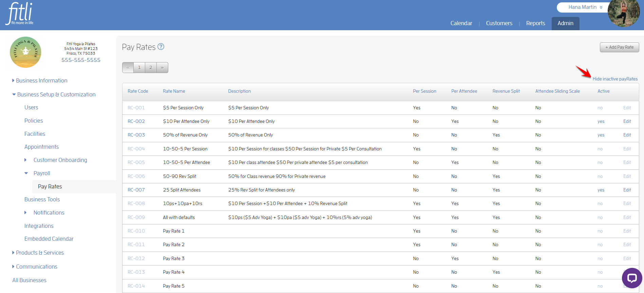Go to Users in sidebar
The height and width of the screenshot is (293, 644).
[x=31, y=107]
